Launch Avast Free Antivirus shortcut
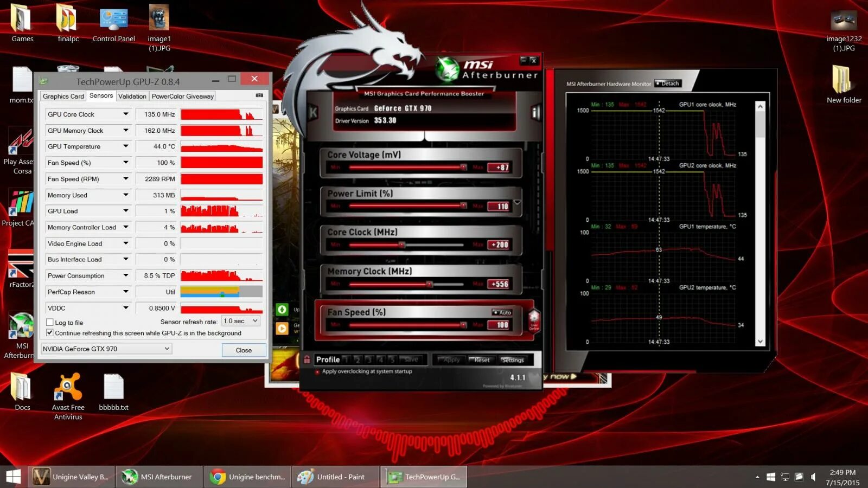Screen dimensions: 868x488 (x=68, y=396)
